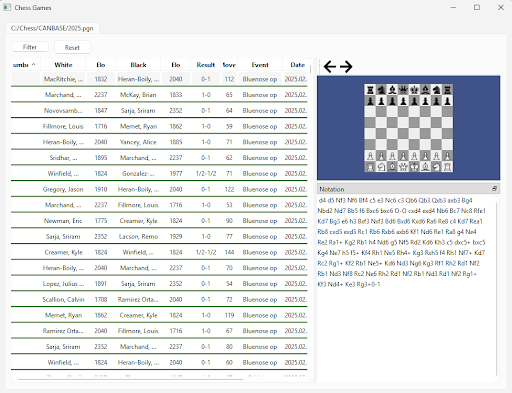Sort the list by White column header
Screen dimensions: 512x393
[x=63, y=65]
